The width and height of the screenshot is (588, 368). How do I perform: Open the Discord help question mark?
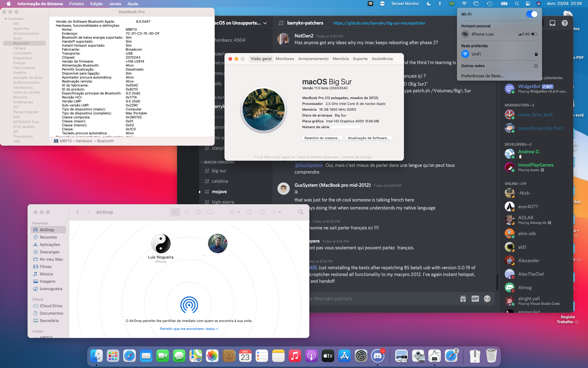click(564, 23)
